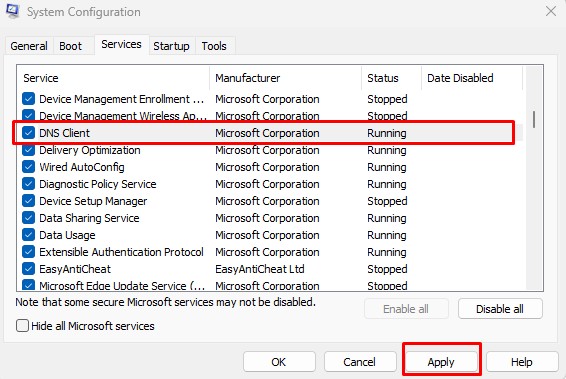The image size is (566, 379).
Task: Select the Delivery Optimization row text
Action: (90, 150)
